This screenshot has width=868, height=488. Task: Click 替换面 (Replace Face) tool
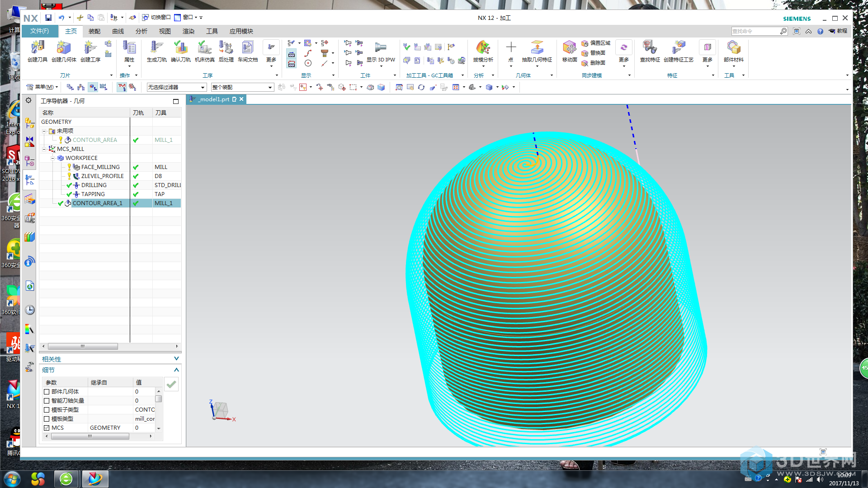pos(594,53)
